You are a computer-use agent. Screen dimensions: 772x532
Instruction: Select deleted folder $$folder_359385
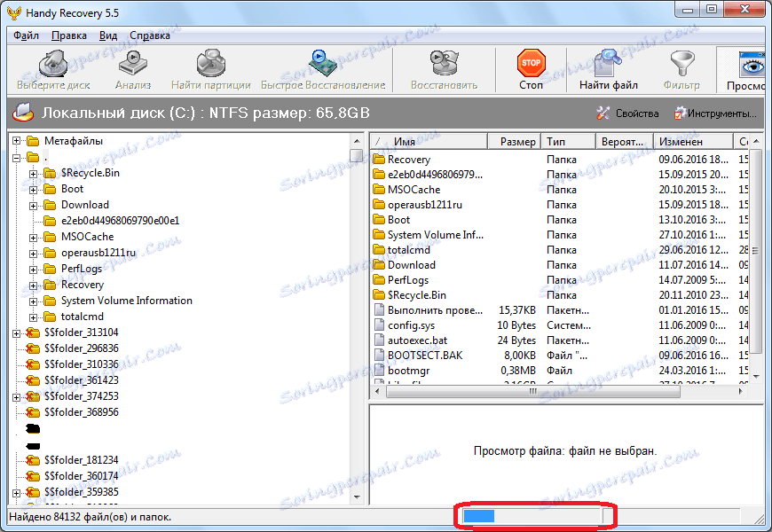[82, 491]
